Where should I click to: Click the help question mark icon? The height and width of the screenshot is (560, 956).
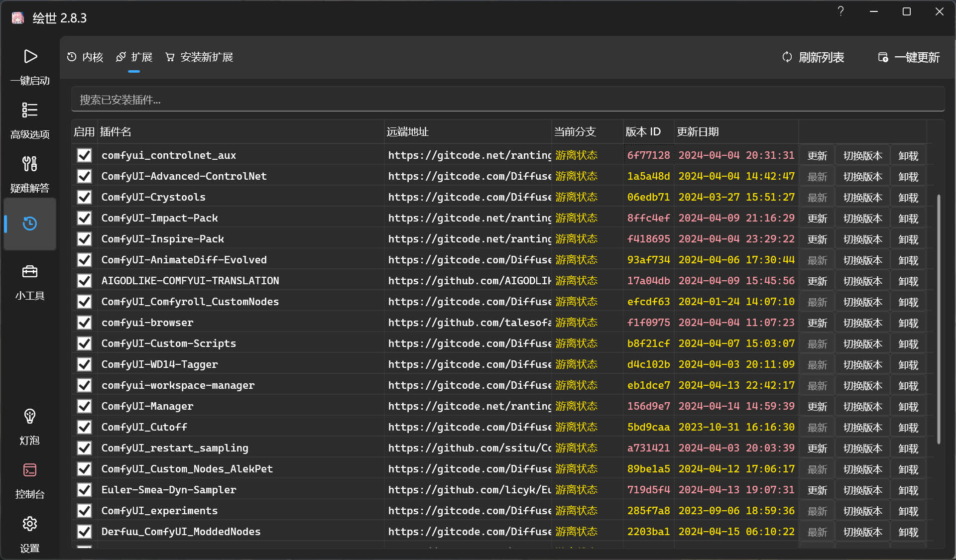(840, 11)
